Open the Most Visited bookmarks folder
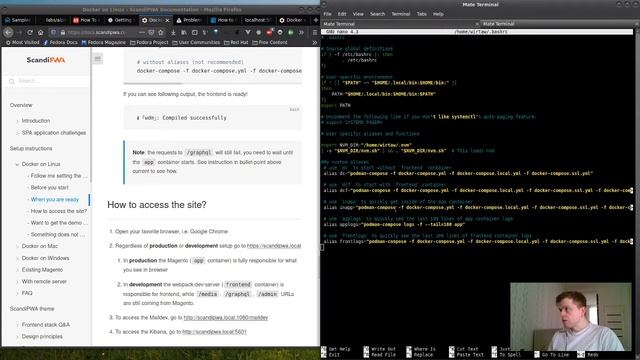 click(x=22, y=42)
